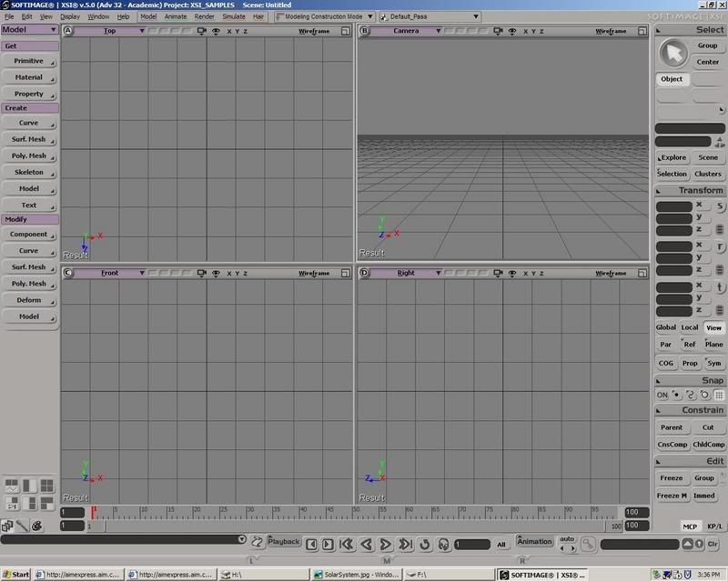Open the Display menu

click(70, 16)
